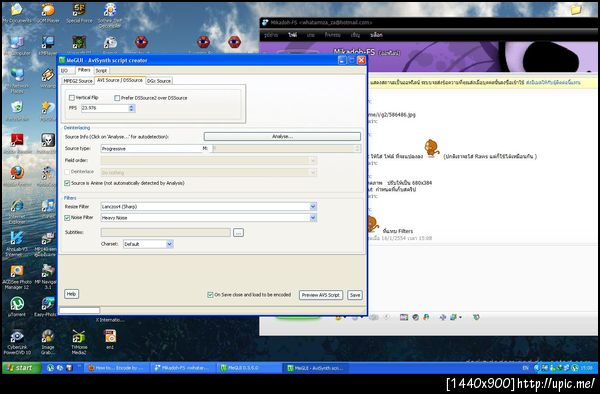600x394 pixels.
Task: Switch to the Script tab
Action: [x=101, y=71]
